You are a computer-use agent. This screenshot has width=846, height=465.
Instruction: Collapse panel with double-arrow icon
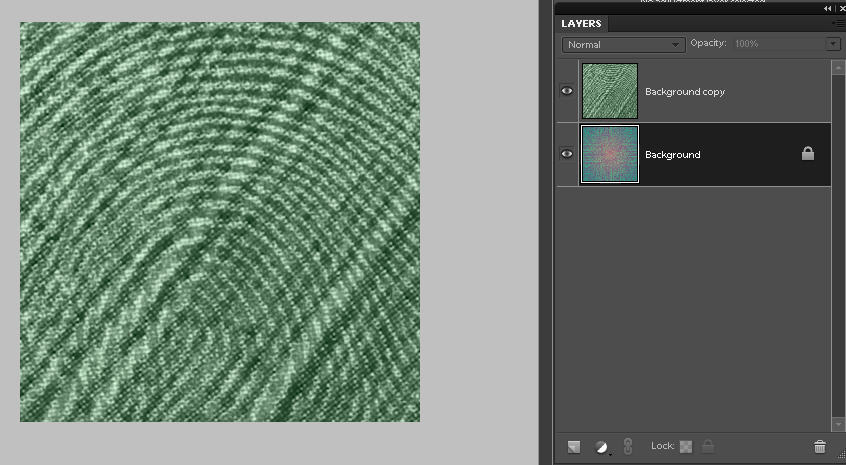pos(828,9)
